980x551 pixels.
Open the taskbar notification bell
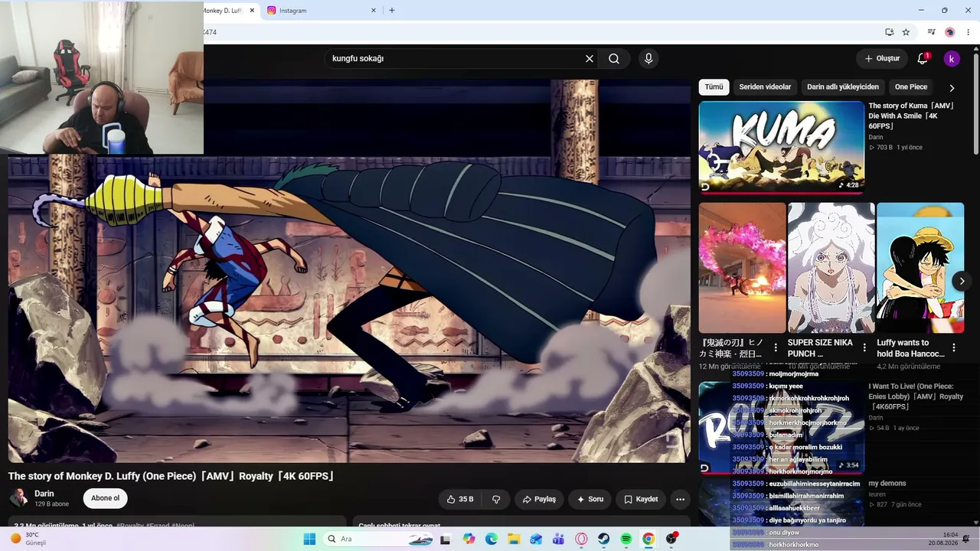966,539
